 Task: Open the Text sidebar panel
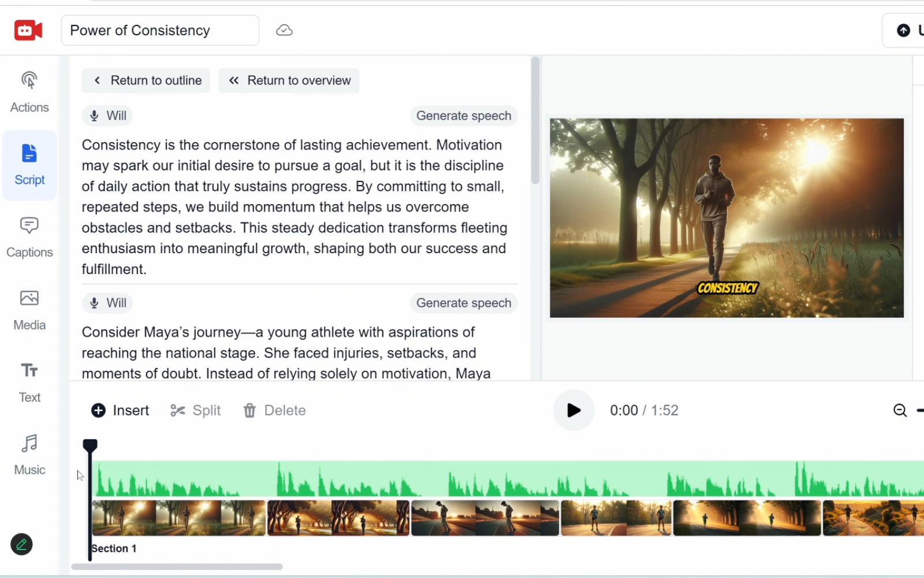[29, 383]
